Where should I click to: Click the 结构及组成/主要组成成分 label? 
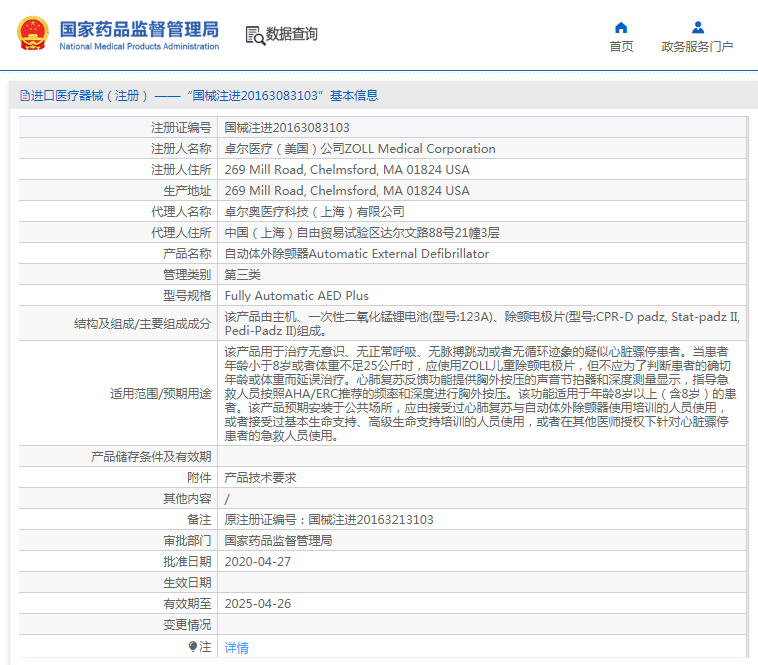coord(143,323)
